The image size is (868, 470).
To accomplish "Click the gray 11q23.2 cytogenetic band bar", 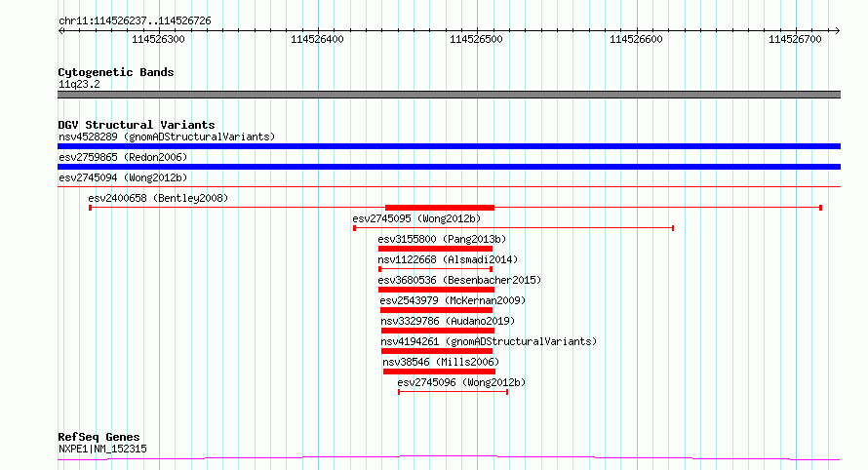I will [449, 95].
